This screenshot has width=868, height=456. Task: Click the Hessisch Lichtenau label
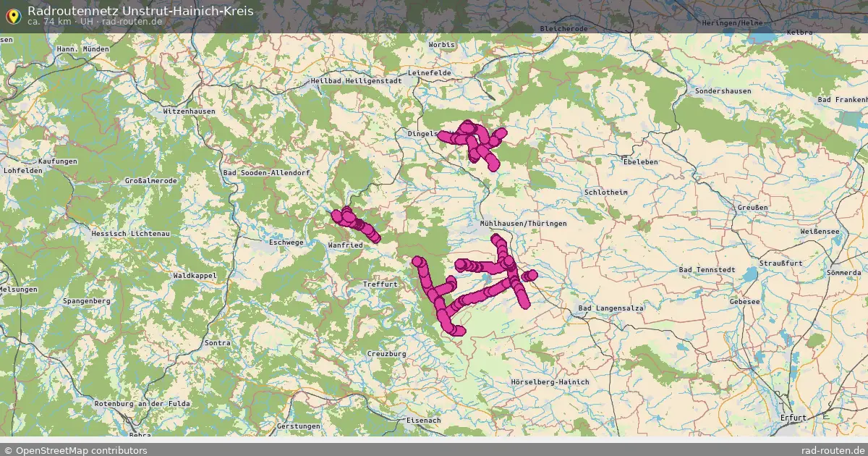click(130, 234)
